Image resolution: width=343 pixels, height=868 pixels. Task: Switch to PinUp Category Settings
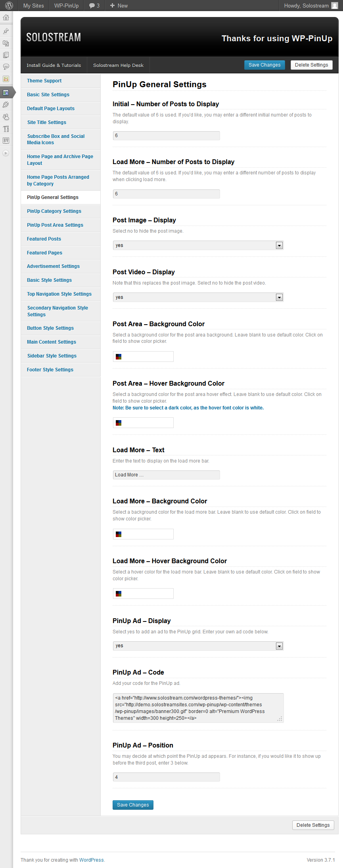[61, 211]
